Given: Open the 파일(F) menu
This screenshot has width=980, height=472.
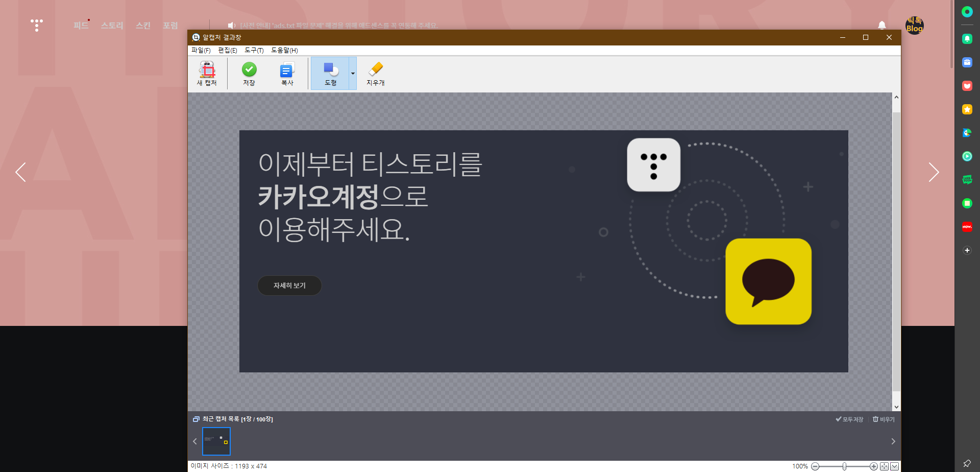Looking at the screenshot, I should (201, 50).
